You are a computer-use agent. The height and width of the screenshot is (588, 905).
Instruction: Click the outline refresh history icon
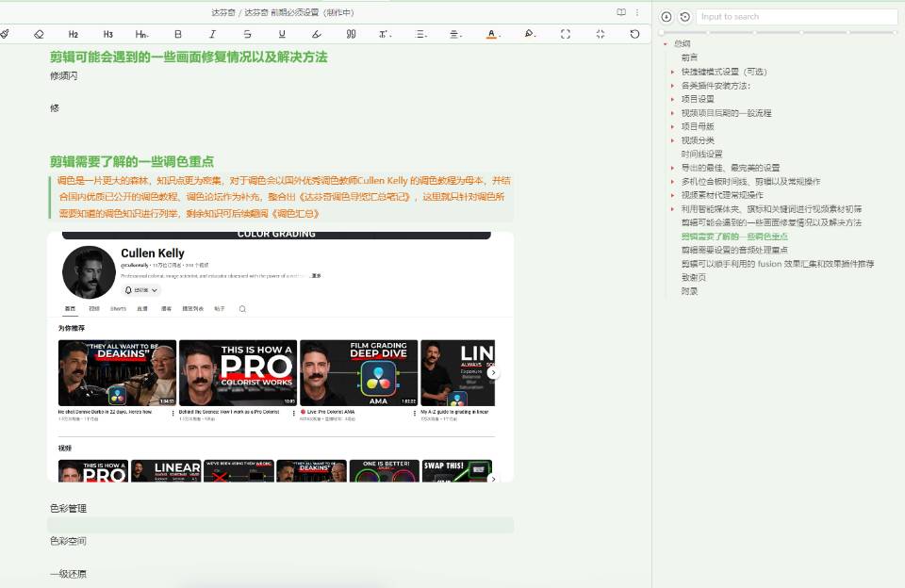pyautogui.click(x=684, y=17)
